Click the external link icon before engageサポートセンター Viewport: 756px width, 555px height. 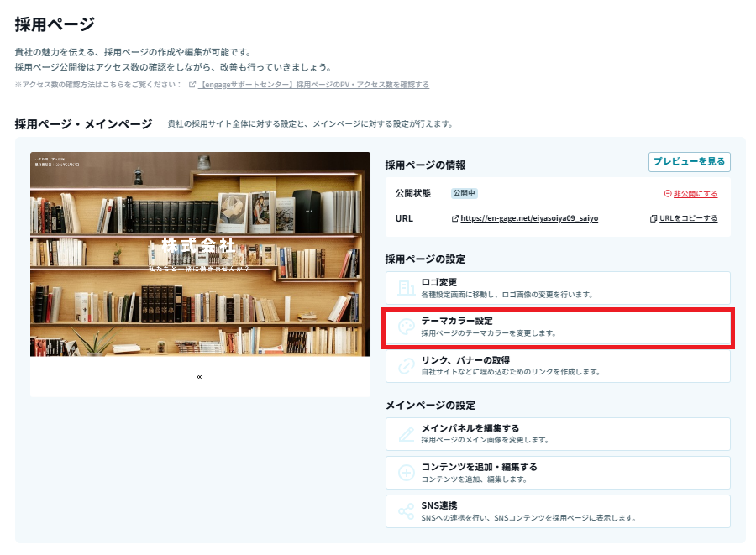tap(192, 84)
